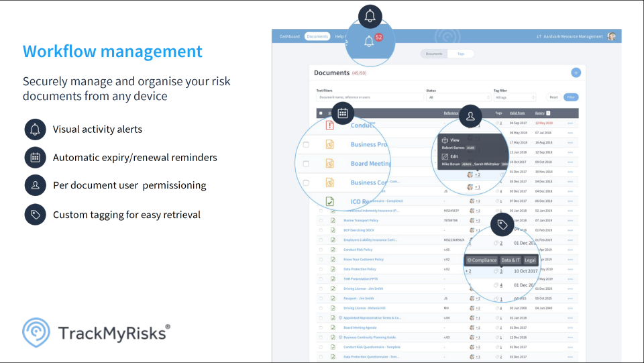Toggle the select-all checkbox in table header
Screen dimensions: 644x363
(321, 113)
